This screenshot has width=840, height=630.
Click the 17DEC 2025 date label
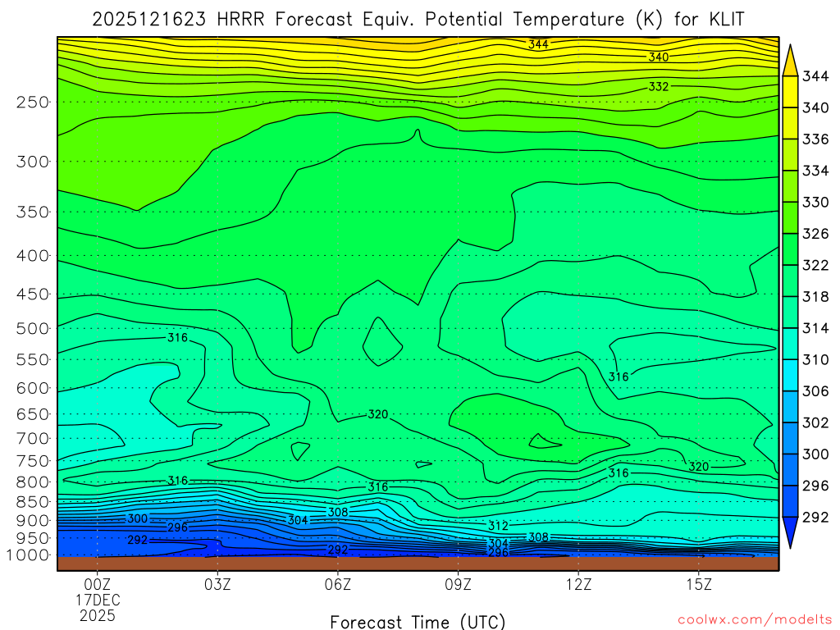(97, 607)
